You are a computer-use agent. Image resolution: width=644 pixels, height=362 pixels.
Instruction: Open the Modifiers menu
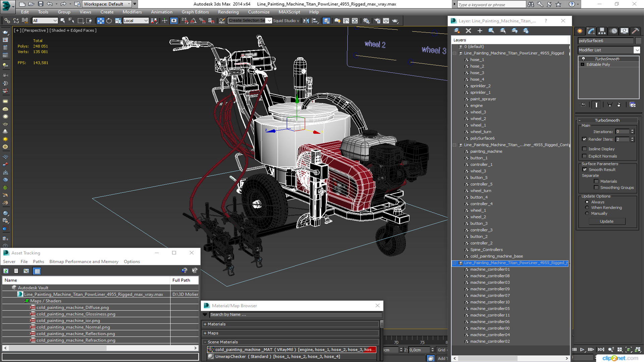click(x=132, y=12)
